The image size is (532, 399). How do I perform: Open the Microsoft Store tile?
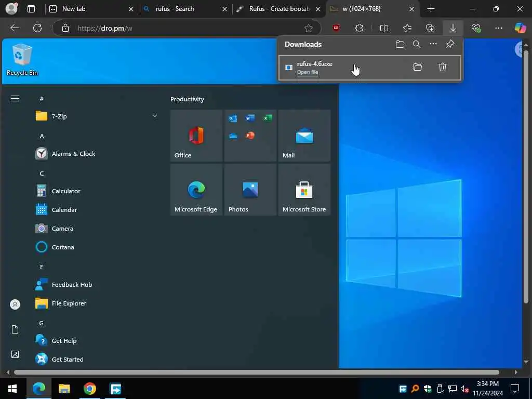point(304,190)
